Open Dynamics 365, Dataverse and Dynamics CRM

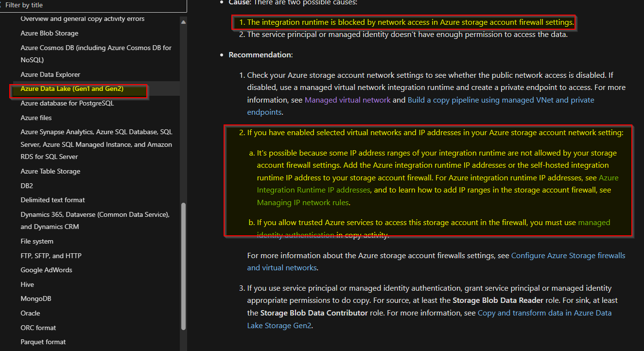(x=95, y=221)
